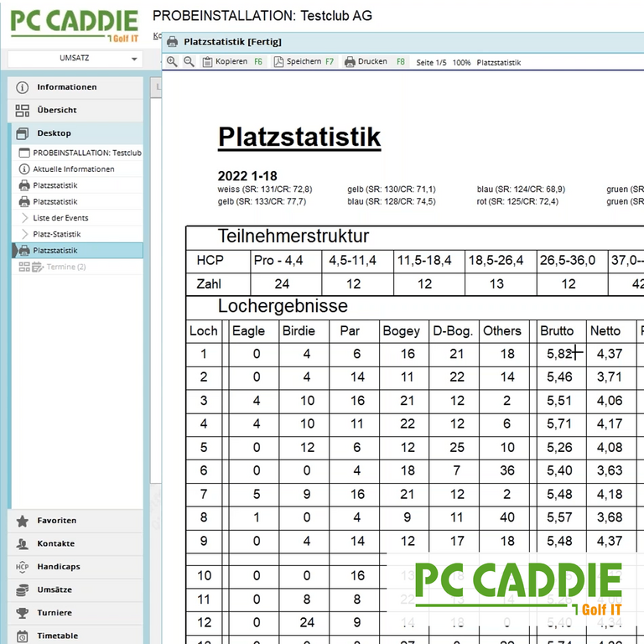Click '2022 1-18' subtitle text
Viewport: 644px width, 644px height.
point(247,176)
